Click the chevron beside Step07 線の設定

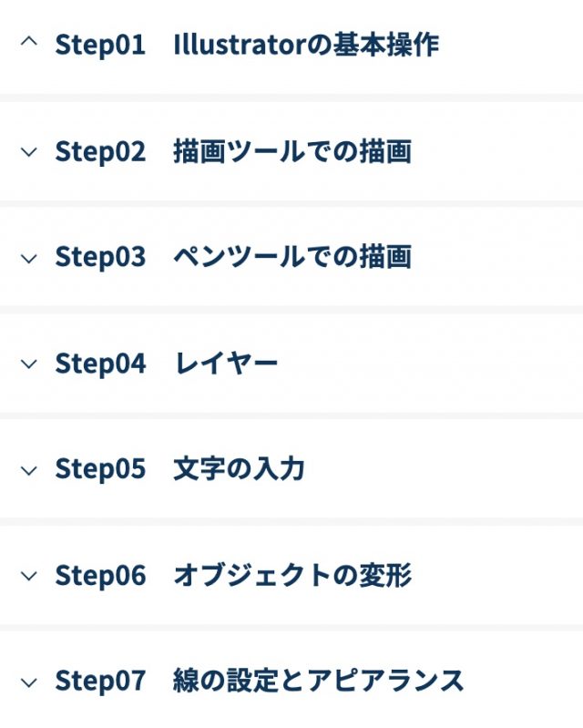tap(29, 682)
